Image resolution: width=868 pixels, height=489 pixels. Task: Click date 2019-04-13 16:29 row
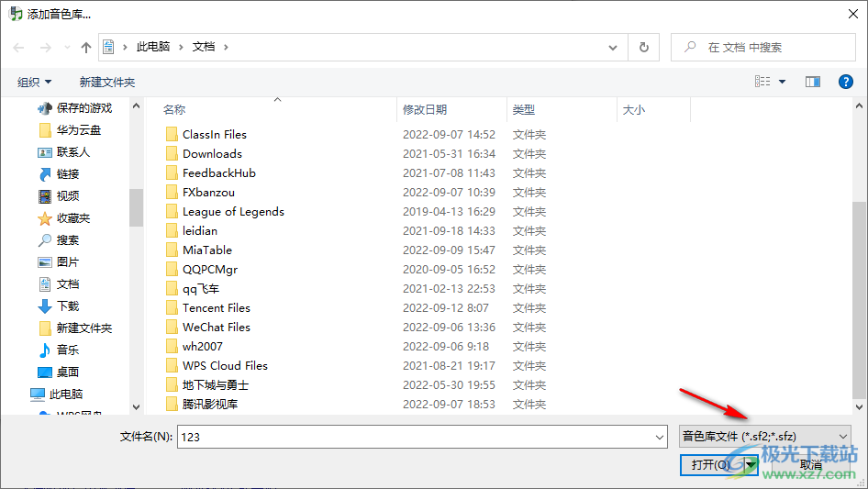(x=449, y=212)
